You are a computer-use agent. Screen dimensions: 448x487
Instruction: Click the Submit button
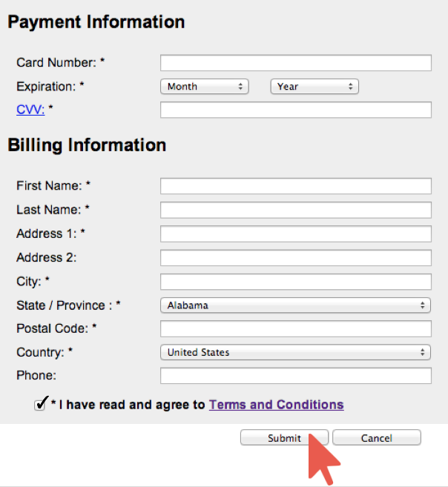pos(284,437)
